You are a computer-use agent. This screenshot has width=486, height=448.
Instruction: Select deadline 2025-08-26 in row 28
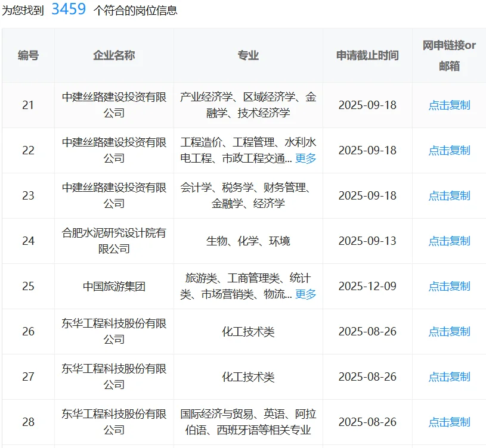click(367, 422)
